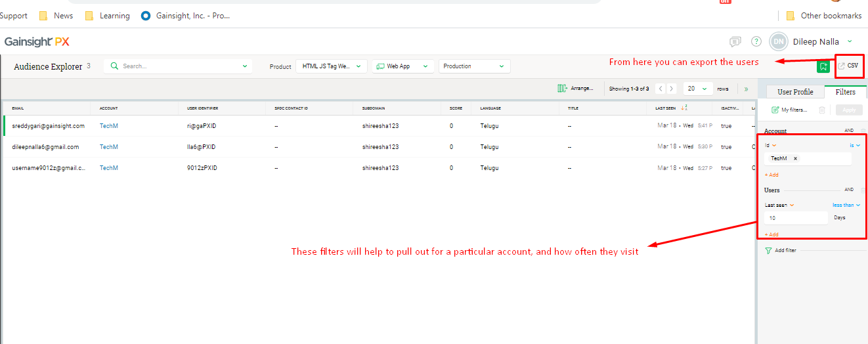Click + Add under Account filter
Viewport: 868px width, 344px height.
(771, 175)
